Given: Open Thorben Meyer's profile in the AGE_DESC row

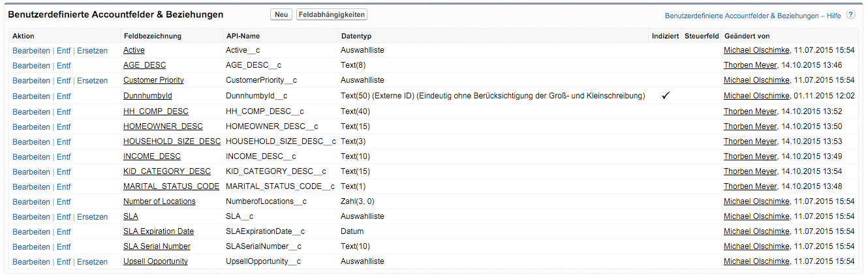Looking at the screenshot, I should (750, 65).
